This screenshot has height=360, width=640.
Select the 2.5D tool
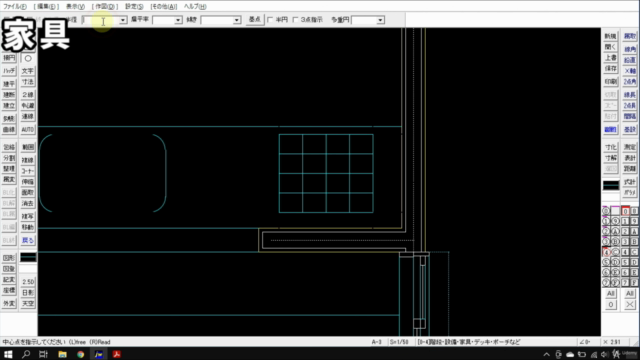click(x=28, y=282)
